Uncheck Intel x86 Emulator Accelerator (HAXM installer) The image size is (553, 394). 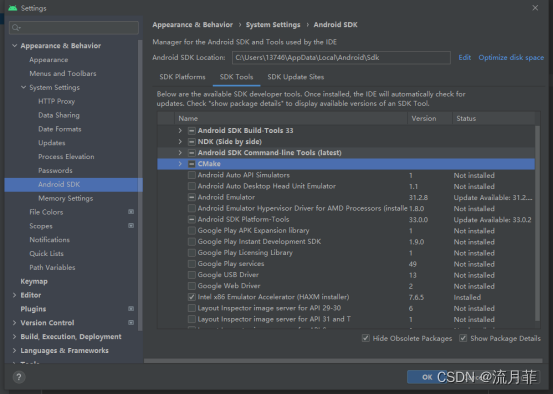coord(192,297)
